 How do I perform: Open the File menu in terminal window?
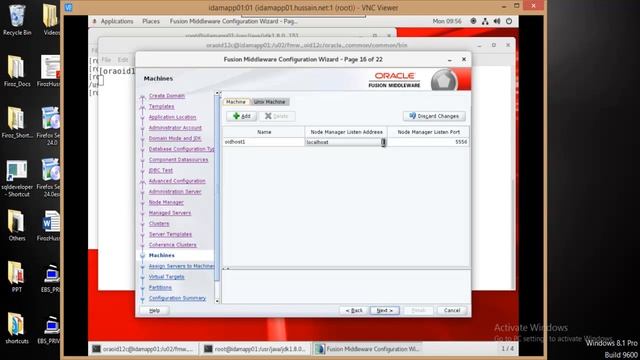(x=106, y=60)
